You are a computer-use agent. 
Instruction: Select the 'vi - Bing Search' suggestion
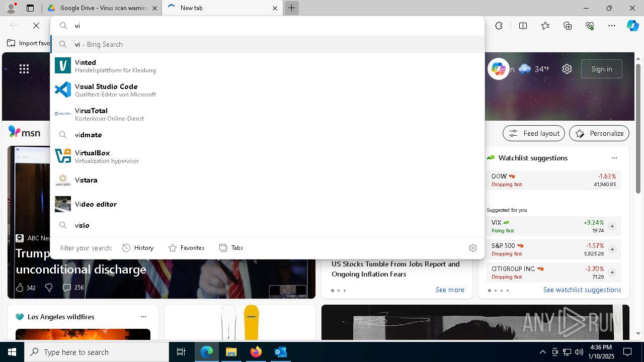[267, 44]
